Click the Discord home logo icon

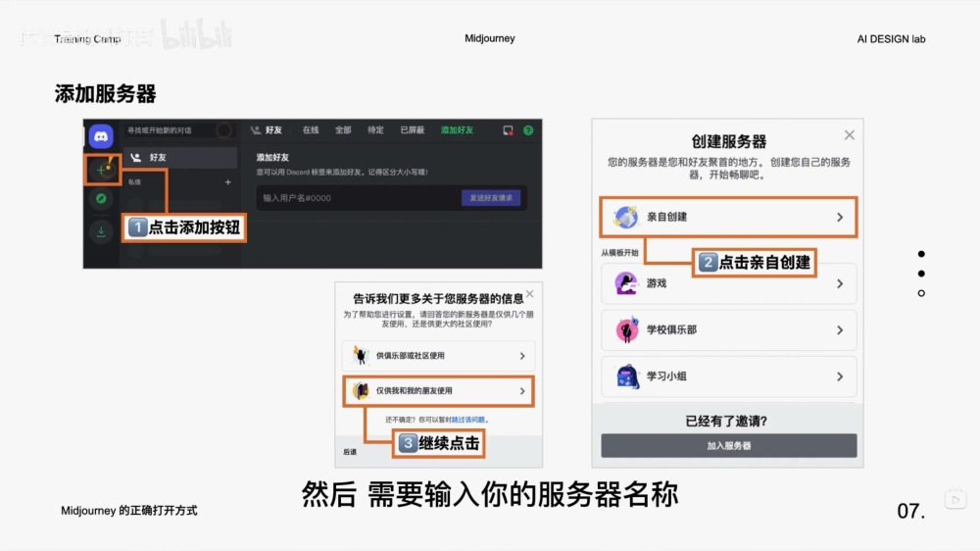tap(101, 136)
